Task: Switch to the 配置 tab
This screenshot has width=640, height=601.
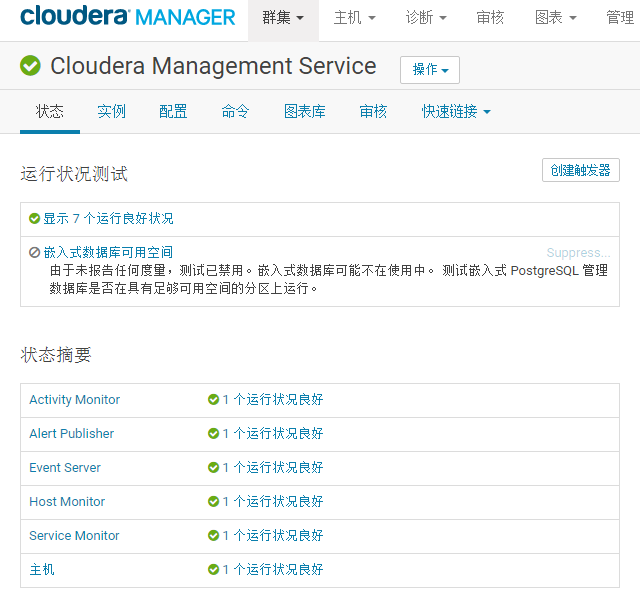Action: point(173,111)
